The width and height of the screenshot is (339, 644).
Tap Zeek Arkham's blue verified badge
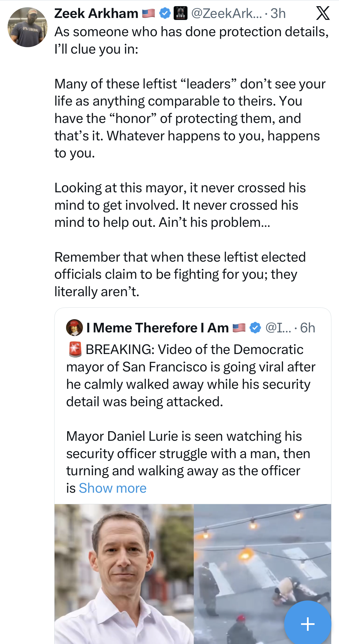165,13
